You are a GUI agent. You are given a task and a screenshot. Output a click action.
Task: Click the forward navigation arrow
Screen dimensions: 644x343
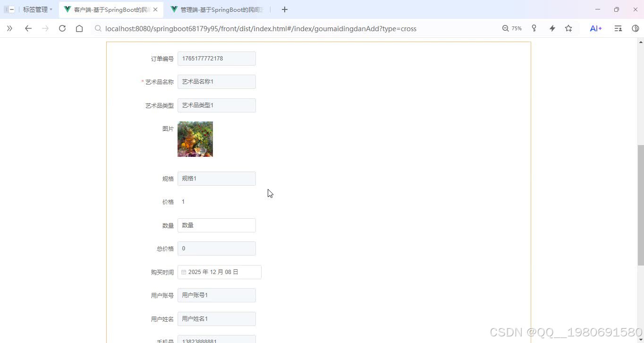(45, 28)
